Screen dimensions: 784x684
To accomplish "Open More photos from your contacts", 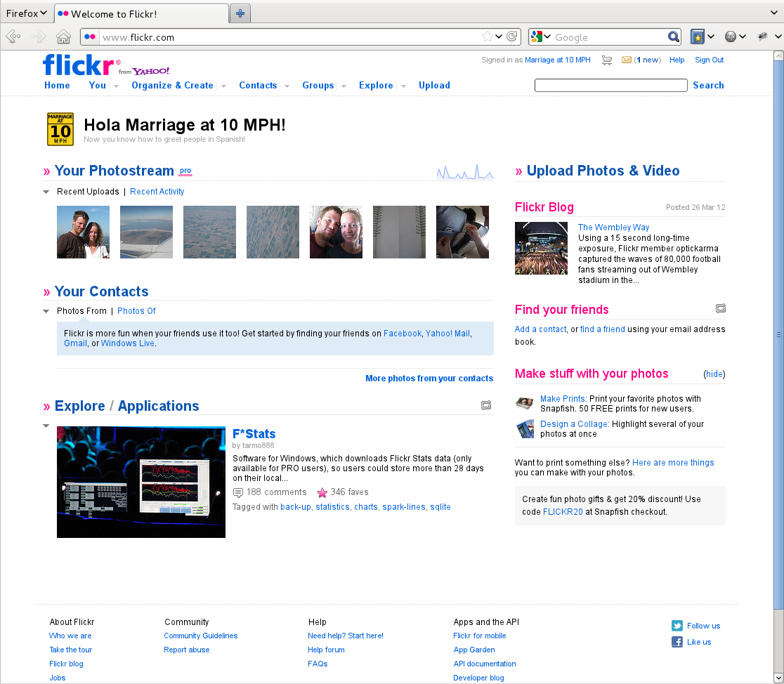I will [429, 379].
